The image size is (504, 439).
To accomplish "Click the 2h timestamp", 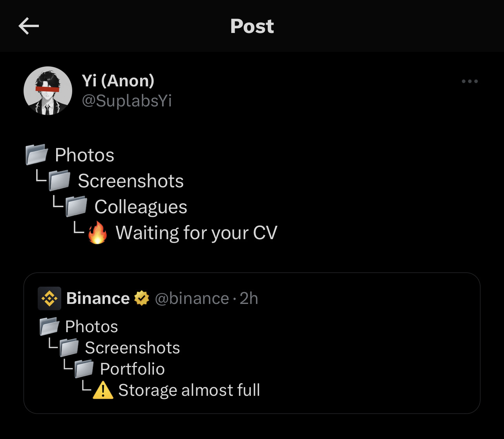I will point(249,298).
